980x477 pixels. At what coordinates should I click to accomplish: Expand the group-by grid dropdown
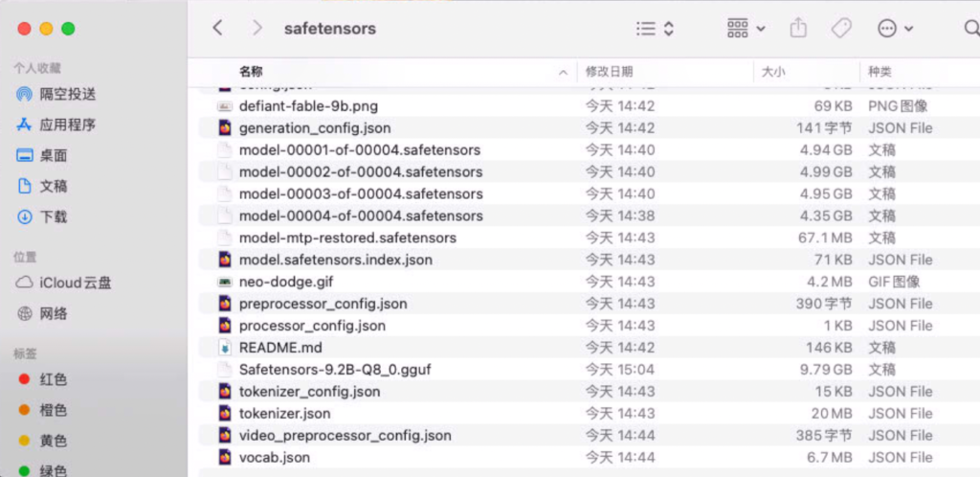pyautogui.click(x=746, y=28)
